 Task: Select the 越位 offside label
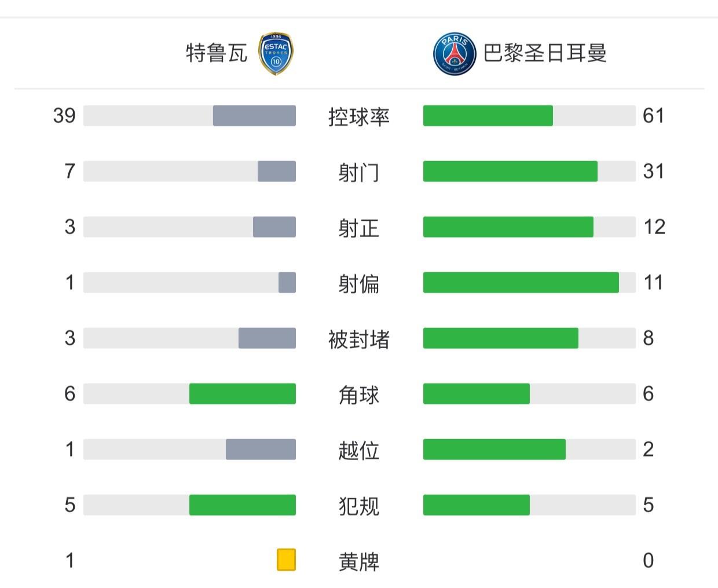coord(358,450)
